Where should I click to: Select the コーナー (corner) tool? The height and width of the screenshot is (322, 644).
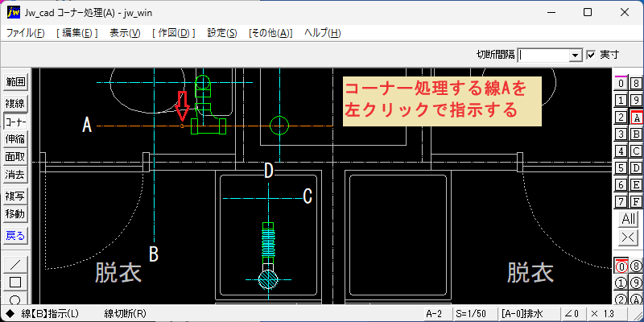(15, 122)
